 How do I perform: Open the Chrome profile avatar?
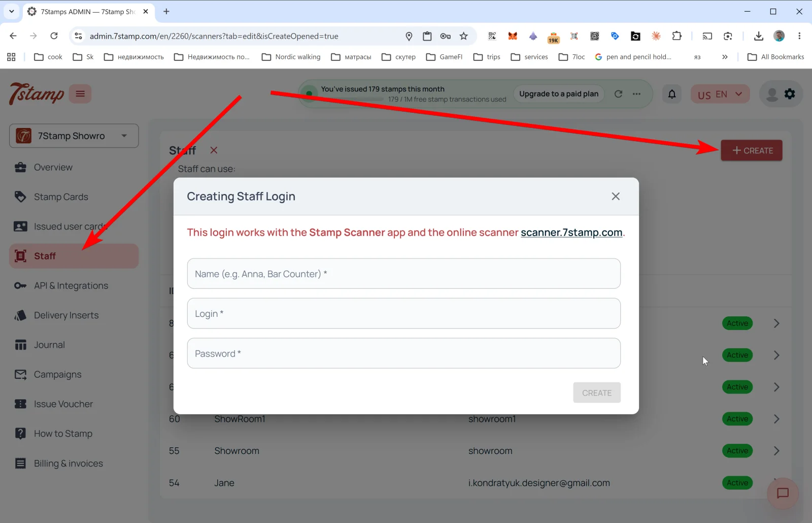[779, 36]
